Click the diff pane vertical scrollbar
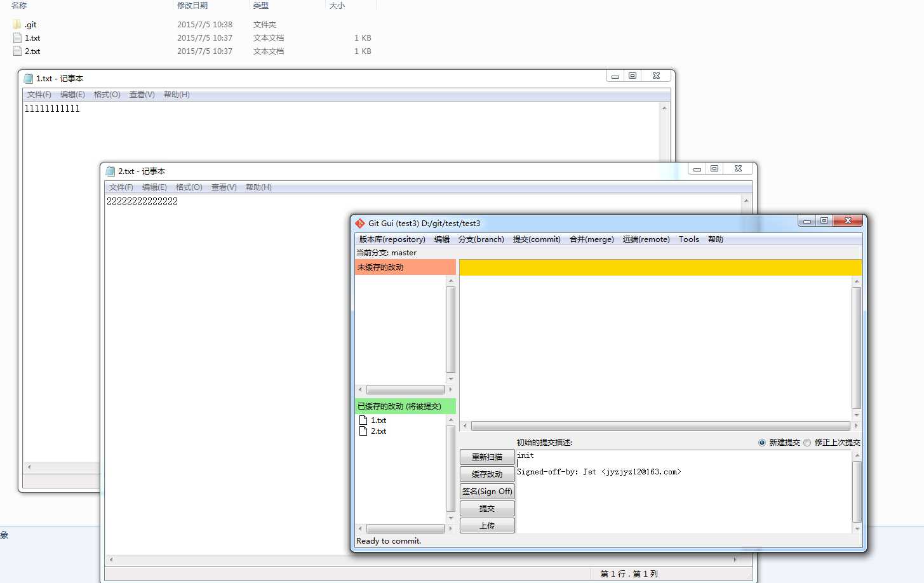924x583 pixels. 857,348
